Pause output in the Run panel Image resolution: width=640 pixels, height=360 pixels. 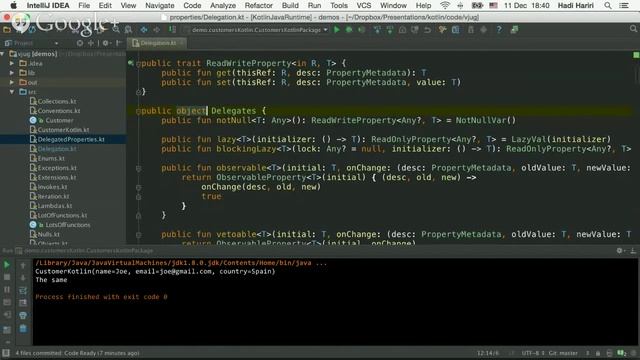pyautogui.click(x=7, y=289)
